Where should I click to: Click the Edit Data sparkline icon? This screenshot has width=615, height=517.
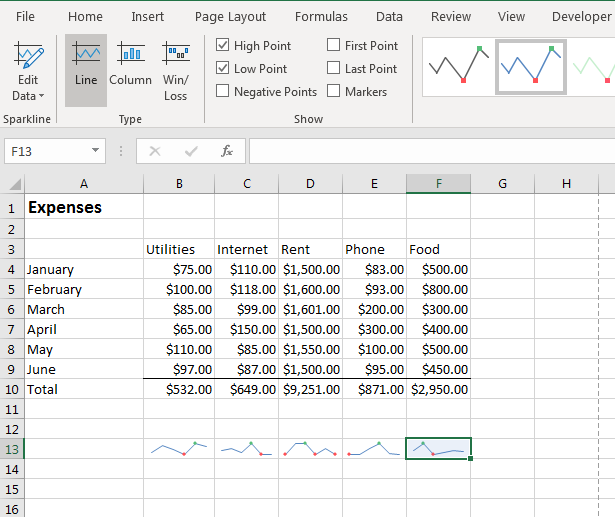(29, 56)
